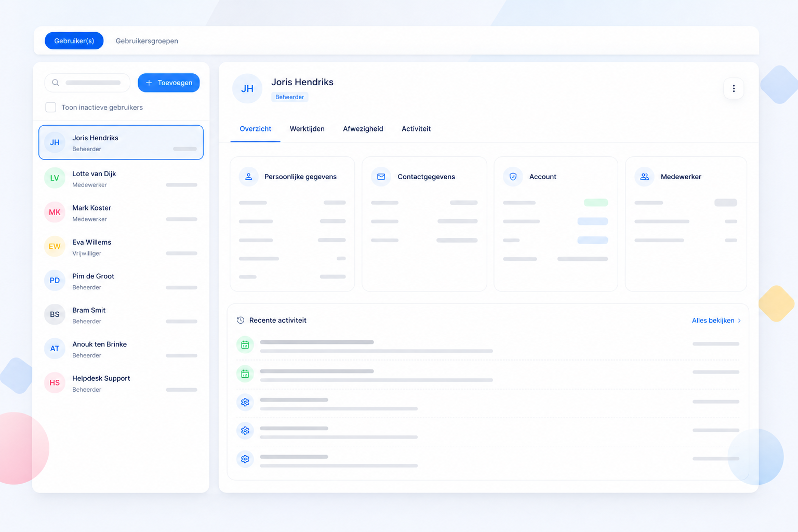Click the green status pill in Account card
The image size is (798, 532).
click(596, 203)
